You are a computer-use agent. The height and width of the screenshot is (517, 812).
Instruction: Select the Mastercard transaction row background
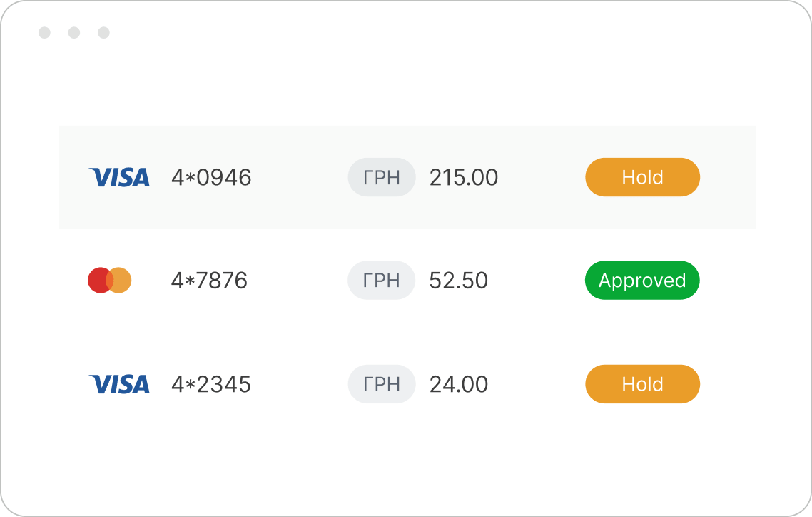click(407, 280)
